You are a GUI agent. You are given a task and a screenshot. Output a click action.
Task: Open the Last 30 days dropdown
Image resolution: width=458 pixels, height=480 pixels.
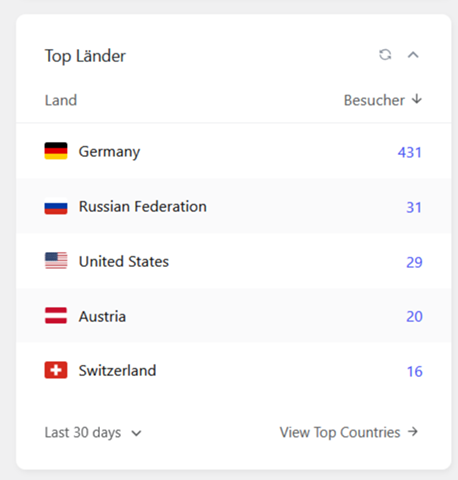[x=93, y=433]
